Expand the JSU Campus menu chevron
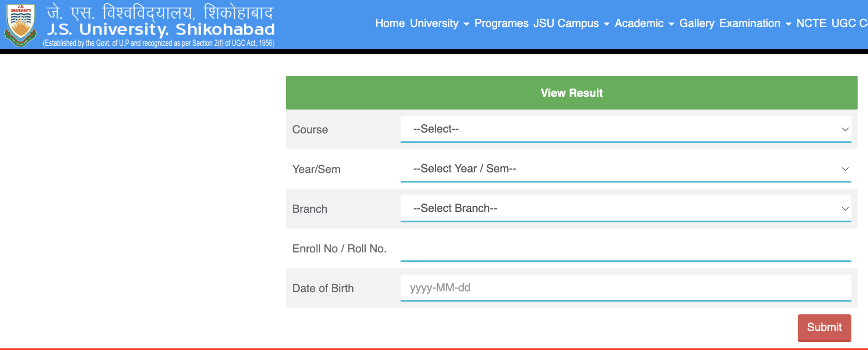The image size is (868, 350). [607, 25]
